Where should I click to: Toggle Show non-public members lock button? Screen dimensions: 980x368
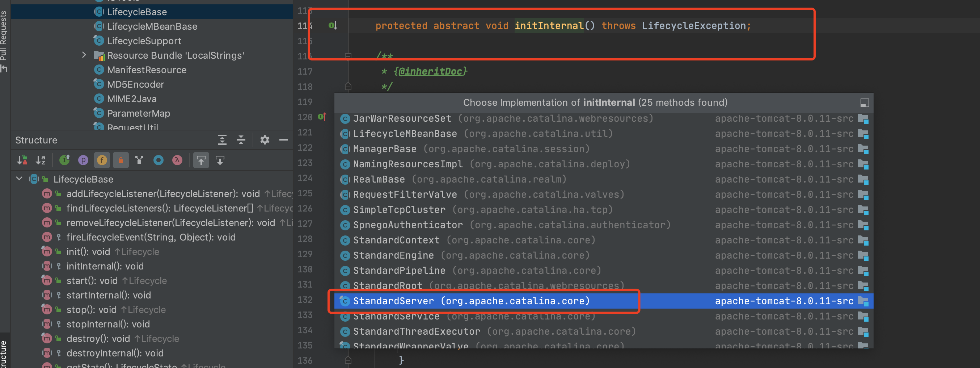click(121, 160)
